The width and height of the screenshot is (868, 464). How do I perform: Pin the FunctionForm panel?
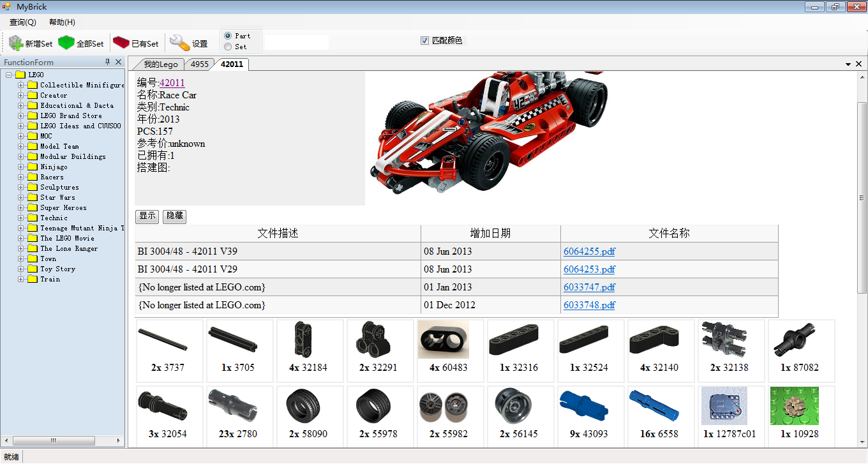[108, 62]
